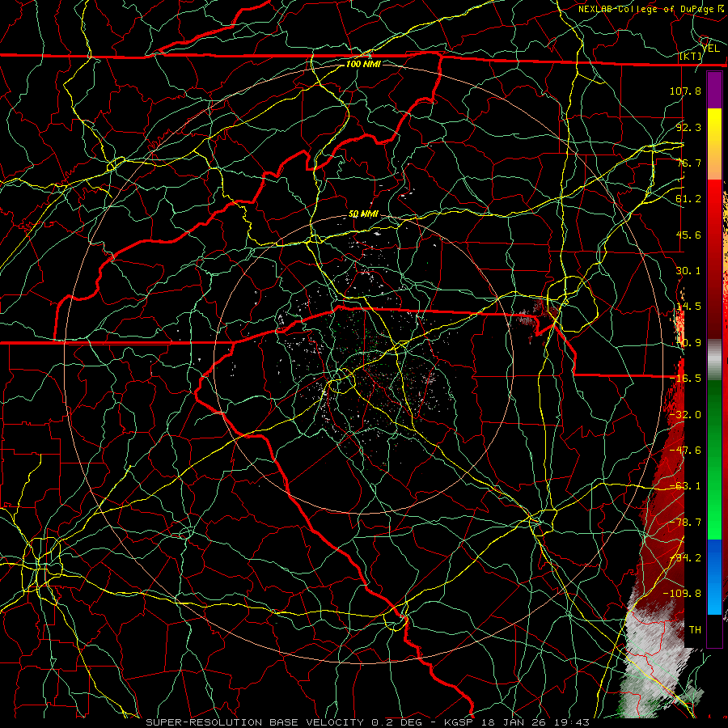Select the -16.5 velocity scale value
This screenshot has width=728, height=728.
(x=685, y=379)
